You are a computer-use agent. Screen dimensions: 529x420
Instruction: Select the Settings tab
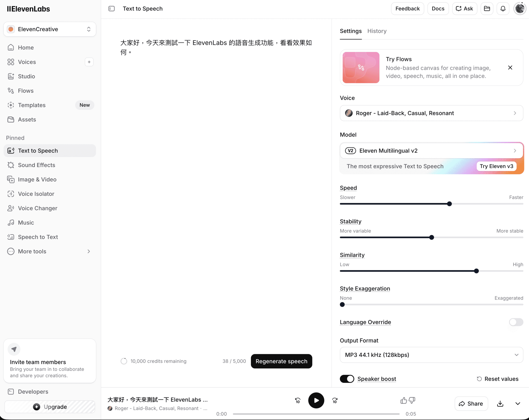point(351,31)
